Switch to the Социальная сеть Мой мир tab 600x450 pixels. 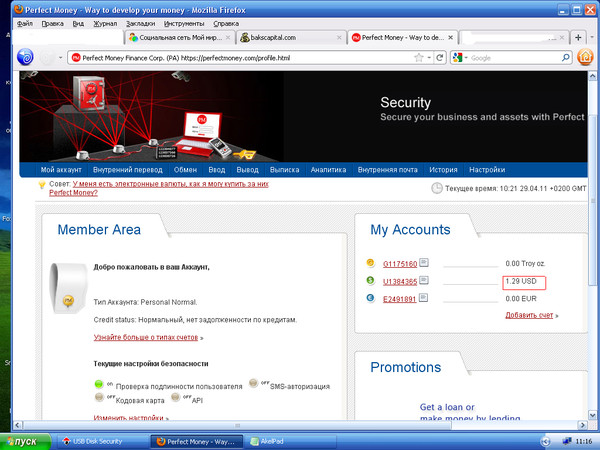pos(179,38)
